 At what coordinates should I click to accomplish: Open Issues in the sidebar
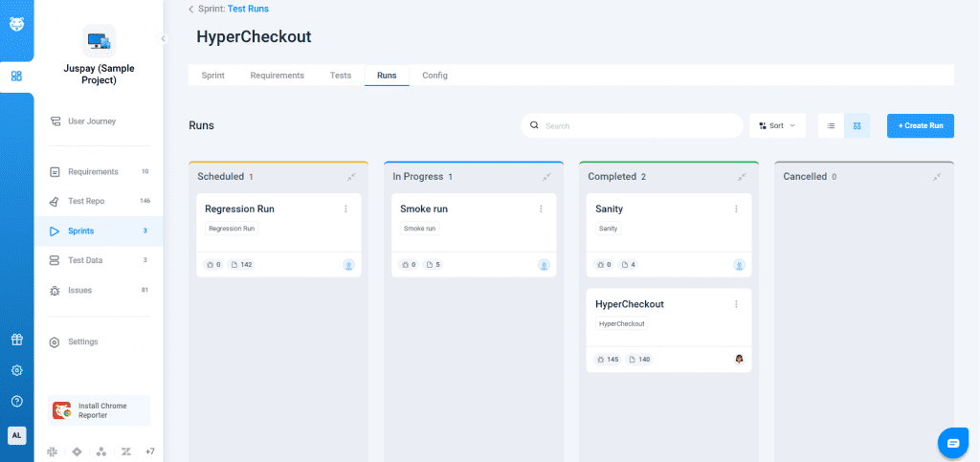pyautogui.click(x=80, y=290)
